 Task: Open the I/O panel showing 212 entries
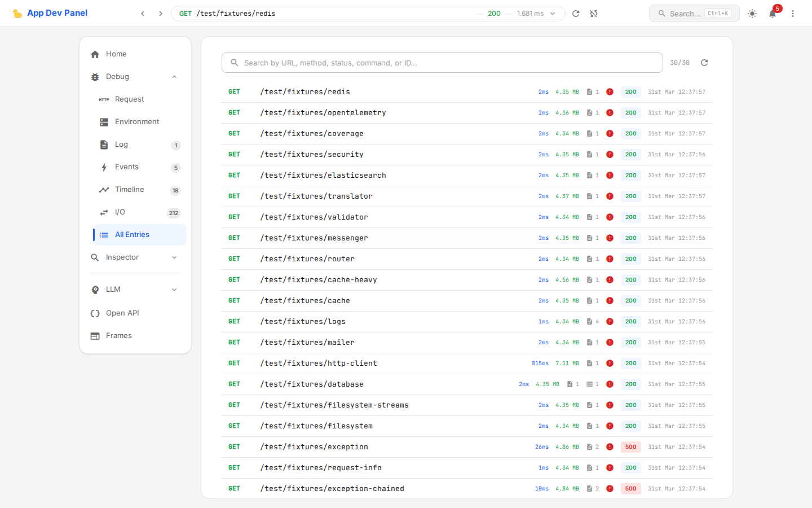click(x=121, y=212)
